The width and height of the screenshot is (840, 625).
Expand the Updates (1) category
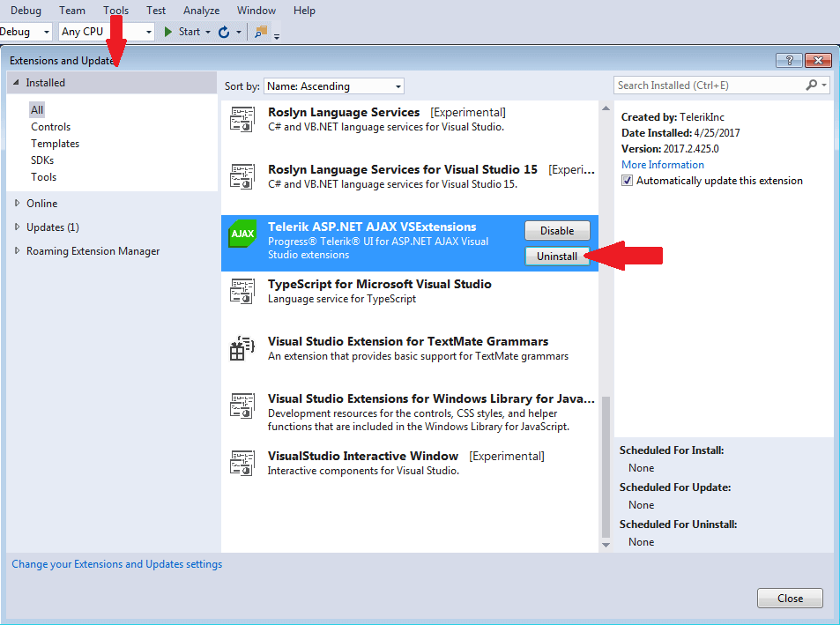(17, 227)
